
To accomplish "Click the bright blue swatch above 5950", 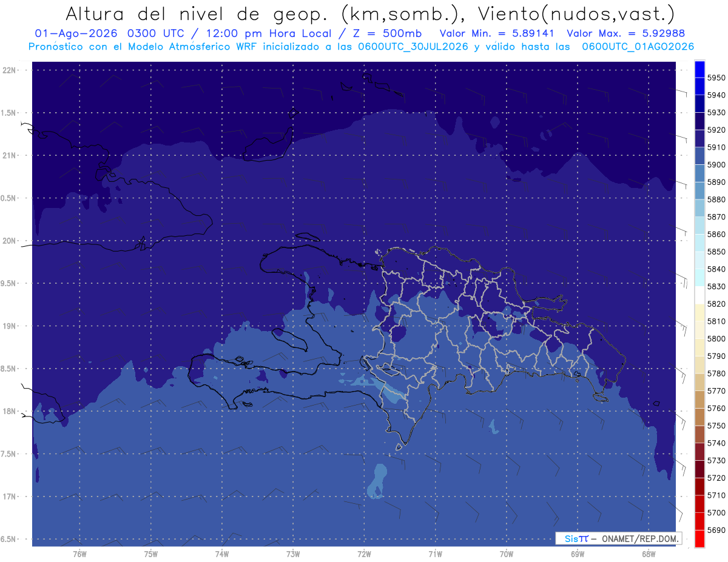I will pos(699,69).
